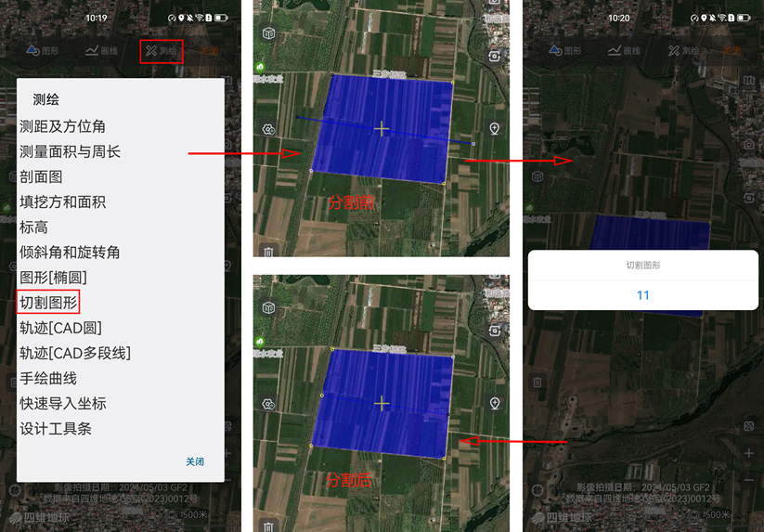Open 设计工具条 from the menu list

(56, 428)
